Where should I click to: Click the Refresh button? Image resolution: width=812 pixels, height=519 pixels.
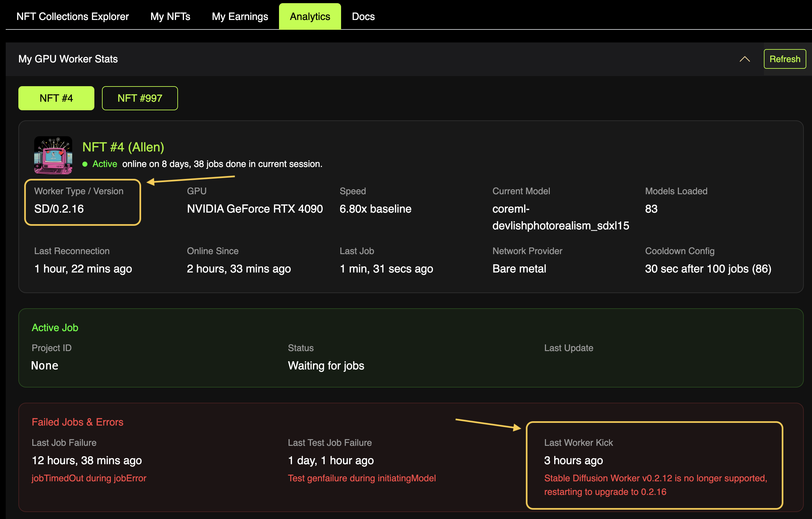(x=784, y=59)
